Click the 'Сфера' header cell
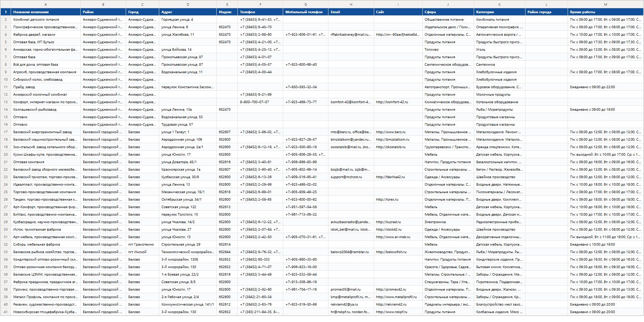 click(448, 12)
